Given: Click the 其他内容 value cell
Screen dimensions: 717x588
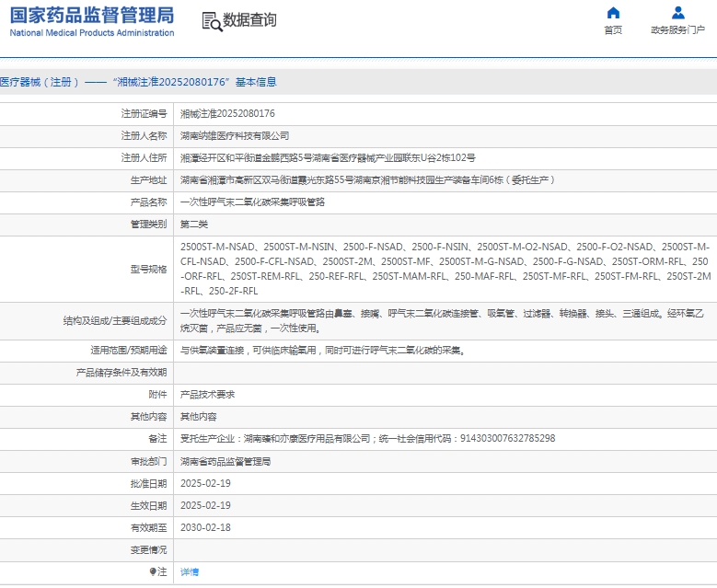Looking at the screenshot, I should click(x=198, y=417).
